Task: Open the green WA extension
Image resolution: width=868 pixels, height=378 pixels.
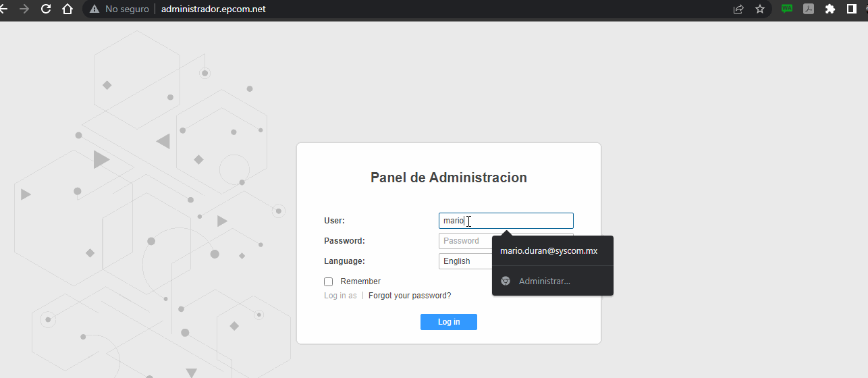Action: (787, 9)
